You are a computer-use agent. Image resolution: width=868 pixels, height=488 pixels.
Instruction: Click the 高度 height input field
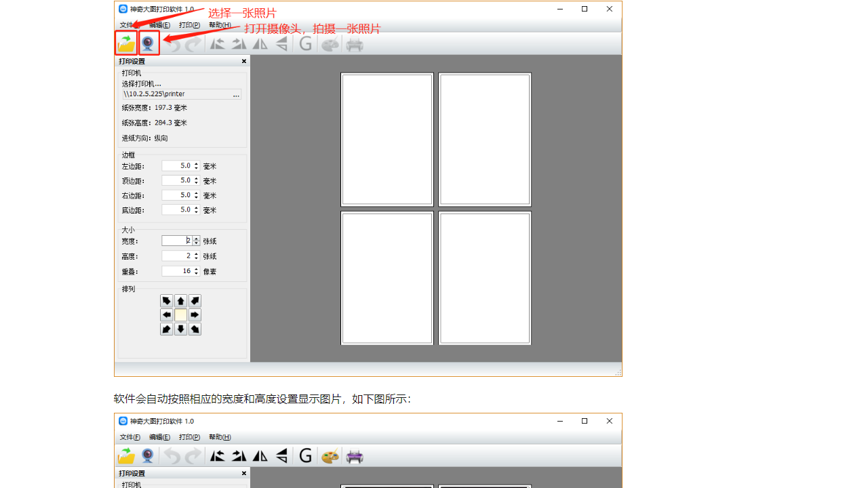[177, 256]
